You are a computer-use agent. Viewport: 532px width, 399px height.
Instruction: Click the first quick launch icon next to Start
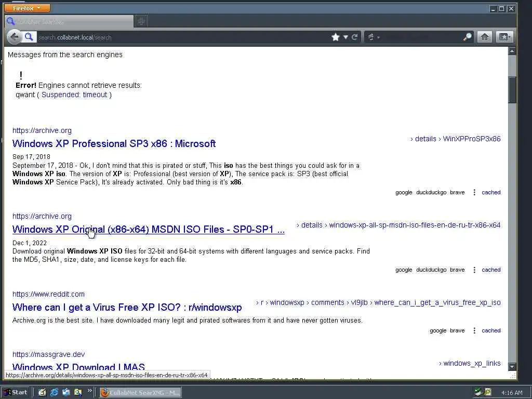pos(42,393)
